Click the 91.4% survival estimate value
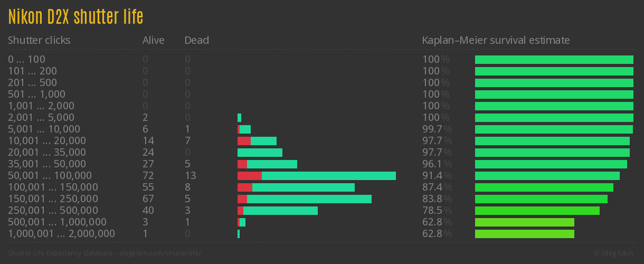The height and width of the screenshot is (264, 644). pyautogui.click(x=437, y=176)
